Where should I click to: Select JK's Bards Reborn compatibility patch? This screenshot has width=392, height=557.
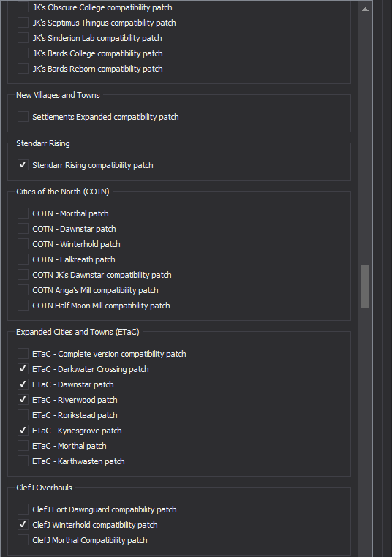pos(23,68)
